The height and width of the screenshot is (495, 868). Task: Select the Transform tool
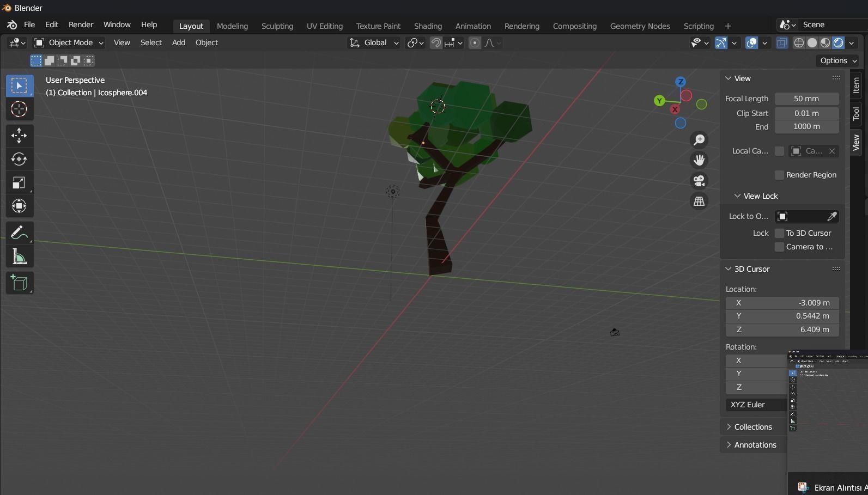[20, 206]
